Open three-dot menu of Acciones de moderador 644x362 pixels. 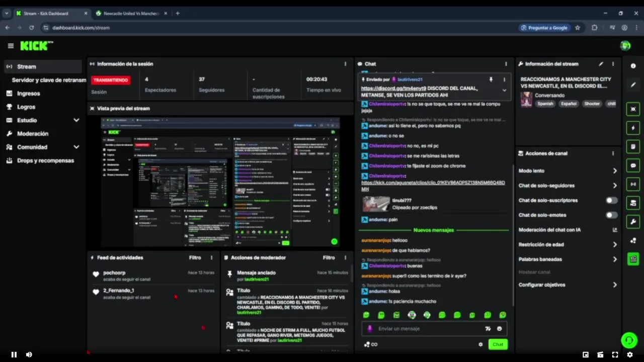345,257
